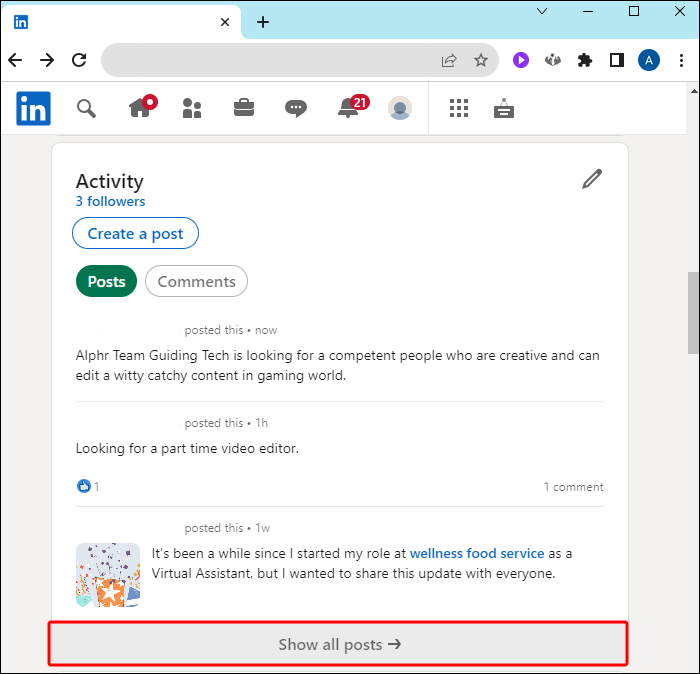Toggle the browser side panel icon
700x674 pixels.
coord(617,60)
